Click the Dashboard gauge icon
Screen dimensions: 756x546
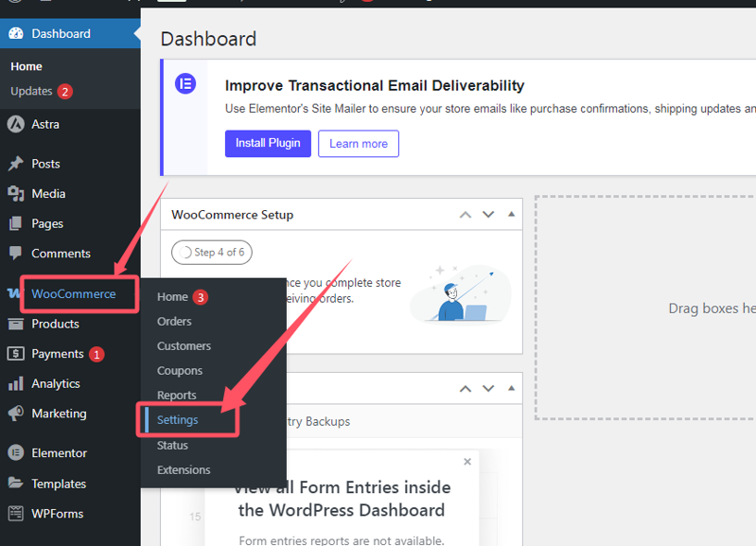(16, 33)
